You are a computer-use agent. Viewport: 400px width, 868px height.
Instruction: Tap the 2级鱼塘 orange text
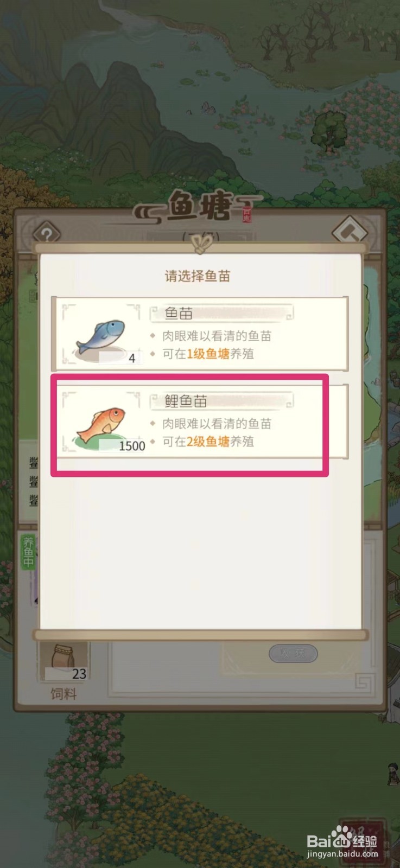[208, 442]
